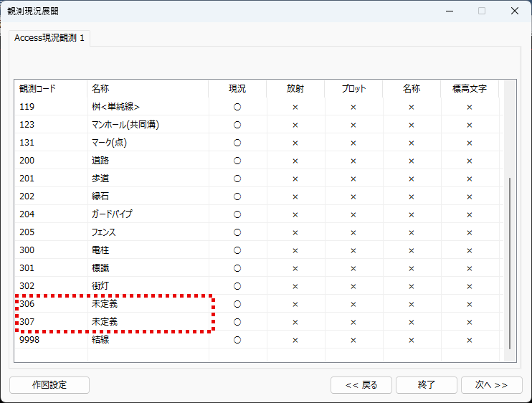Toggle the 現況 circle for code 200 道路
The height and width of the screenshot is (403, 532).
[x=237, y=161]
